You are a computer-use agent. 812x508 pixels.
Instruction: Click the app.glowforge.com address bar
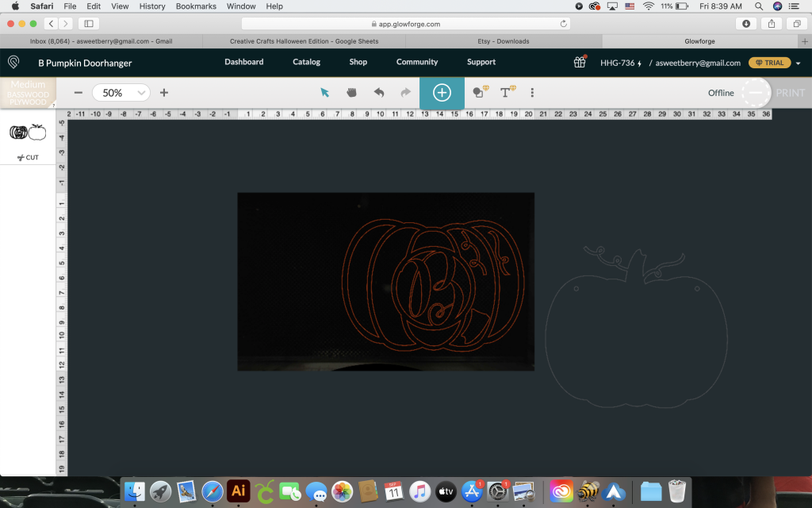pos(406,24)
